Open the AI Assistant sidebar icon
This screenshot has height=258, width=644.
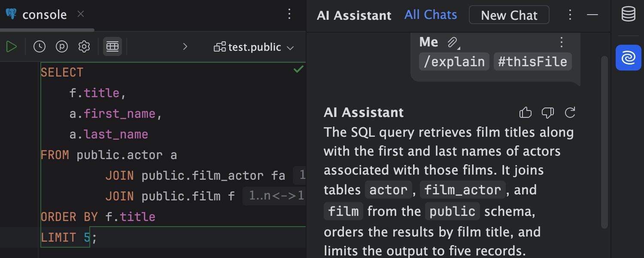[x=628, y=57]
